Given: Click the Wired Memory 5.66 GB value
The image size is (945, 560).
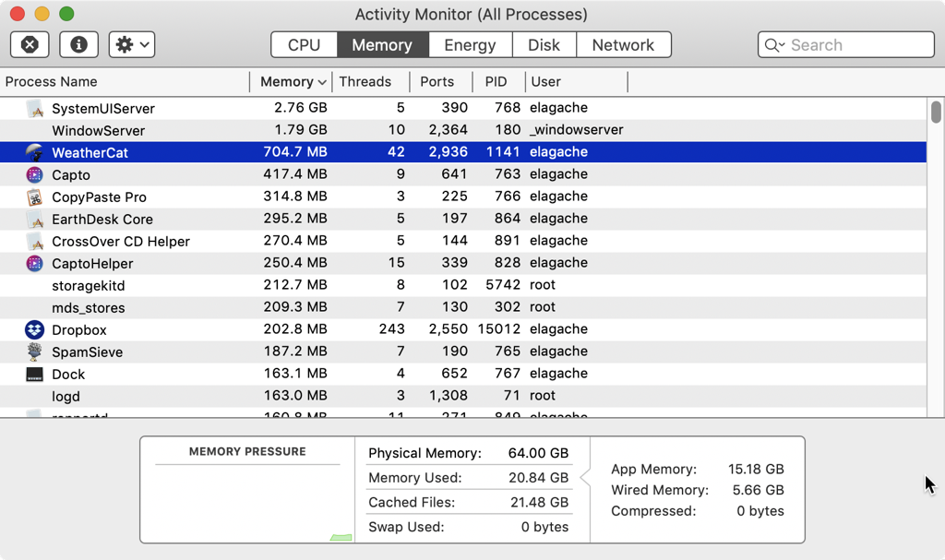Looking at the screenshot, I should (759, 490).
